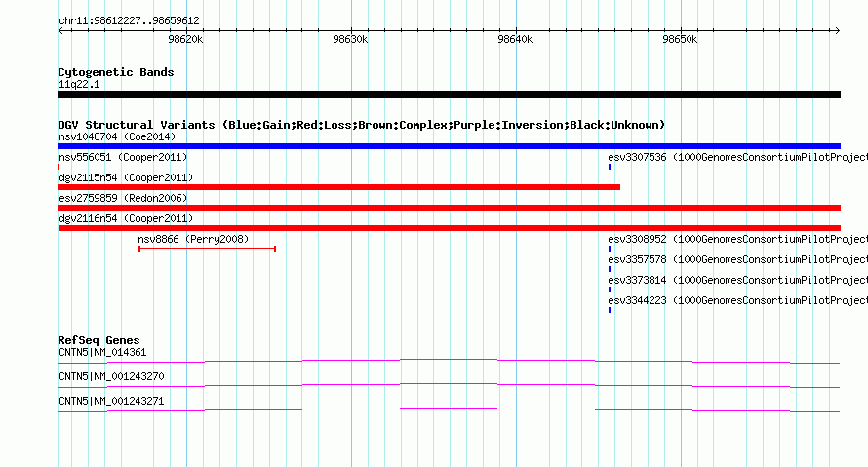
Task: Select the red esv2759859 loss bar
Action: [449, 208]
